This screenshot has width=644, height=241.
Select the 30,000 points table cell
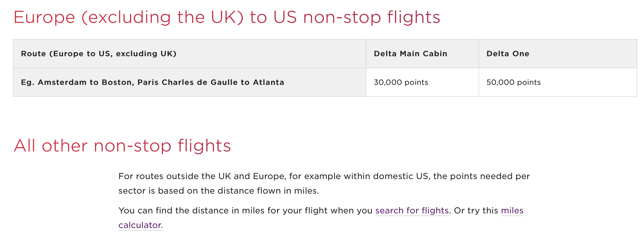(422, 82)
